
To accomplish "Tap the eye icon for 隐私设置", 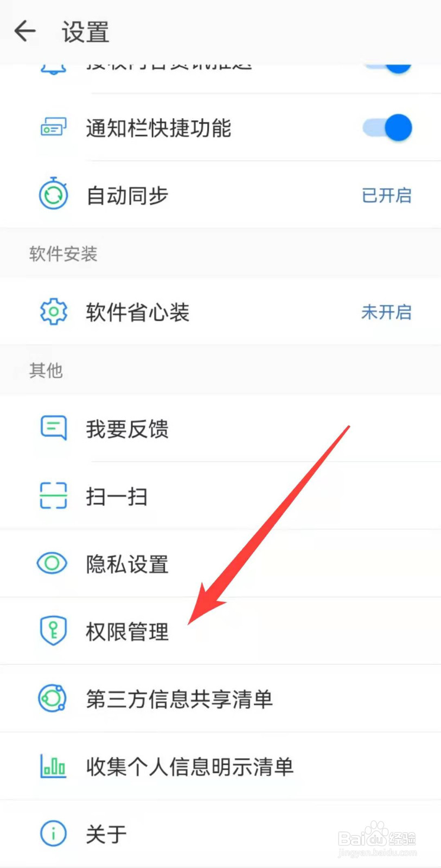I will pyautogui.click(x=52, y=563).
